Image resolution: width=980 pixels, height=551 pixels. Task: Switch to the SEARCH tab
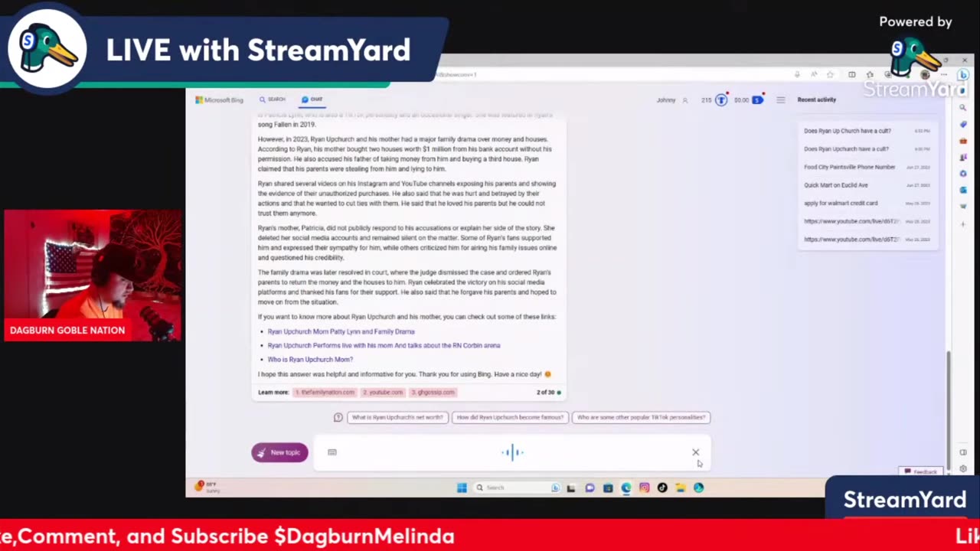click(x=273, y=99)
